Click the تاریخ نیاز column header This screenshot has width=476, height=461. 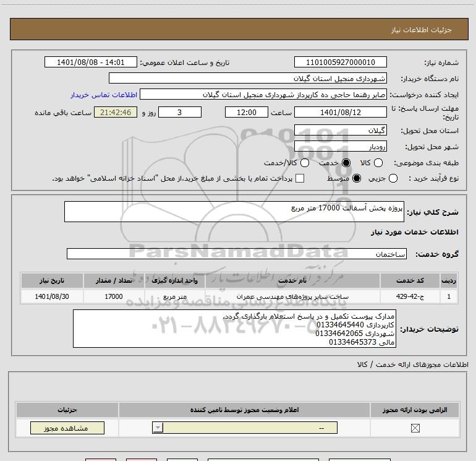tap(52, 280)
